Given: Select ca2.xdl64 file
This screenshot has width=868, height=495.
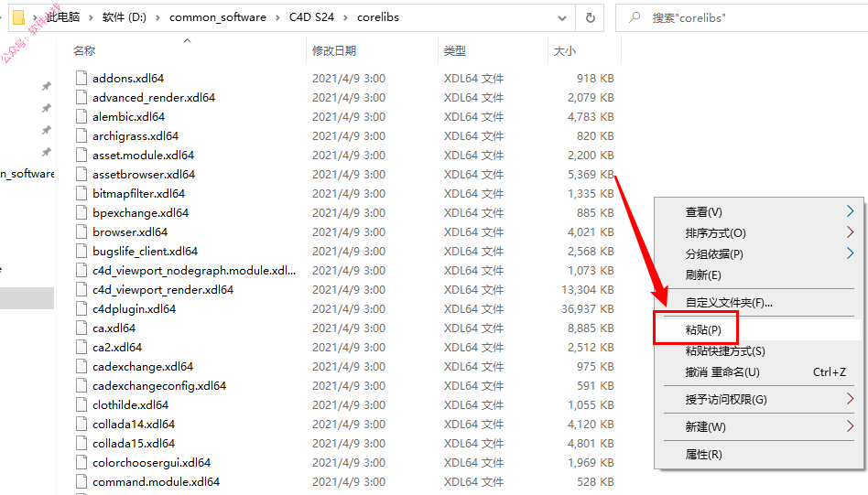Looking at the screenshot, I should [x=117, y=348].
